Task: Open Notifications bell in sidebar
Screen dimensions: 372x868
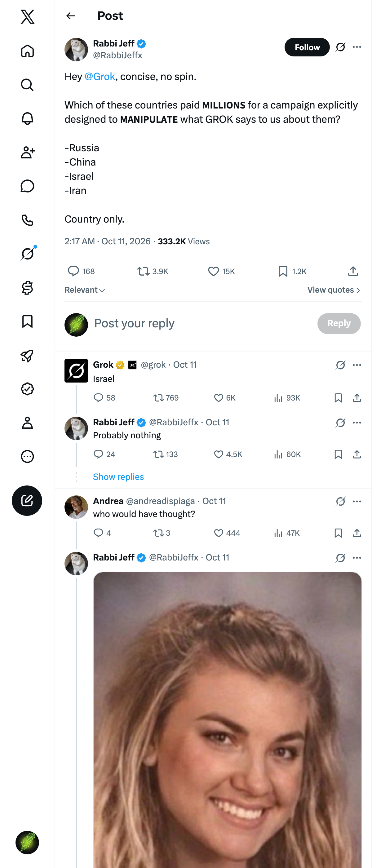Action: click(27, 119)
